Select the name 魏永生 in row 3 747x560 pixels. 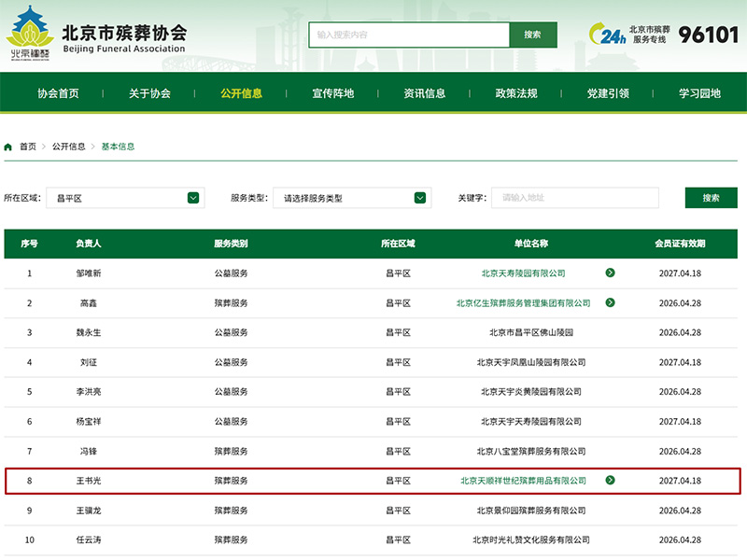coord(89,332)
